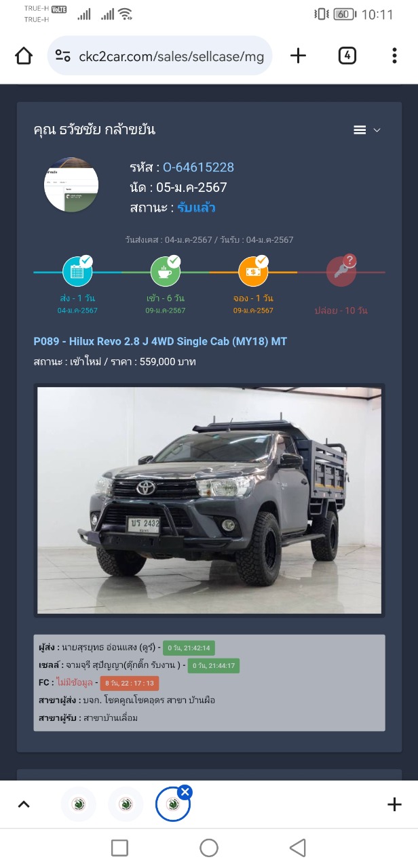This screenshot has height=868, width=418.
Task: Tap the Hilux Revo truck photo
Action: click(x=209, y=500)
